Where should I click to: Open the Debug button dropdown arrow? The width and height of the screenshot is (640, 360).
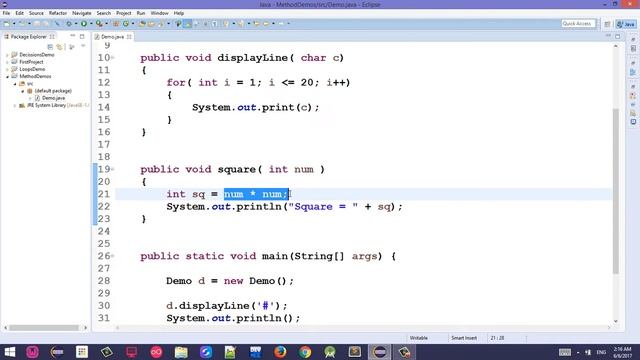76,24
